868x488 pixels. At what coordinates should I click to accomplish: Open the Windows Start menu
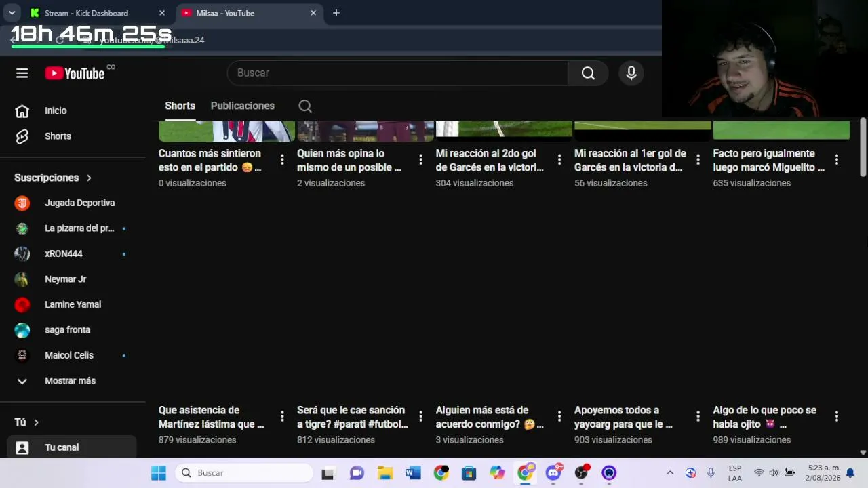[159, 473]
